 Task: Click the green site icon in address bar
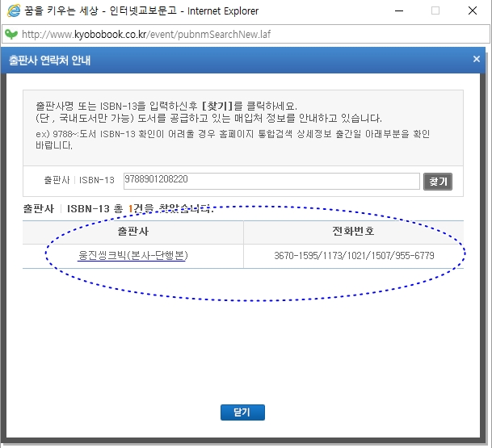pyautogui.click(x=11, y=34)
